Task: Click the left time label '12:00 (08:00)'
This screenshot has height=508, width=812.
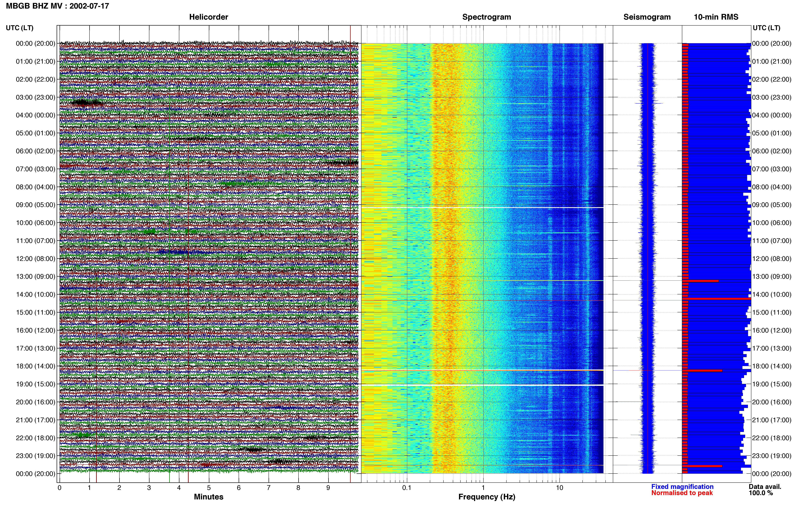Action: pos(36,259)
